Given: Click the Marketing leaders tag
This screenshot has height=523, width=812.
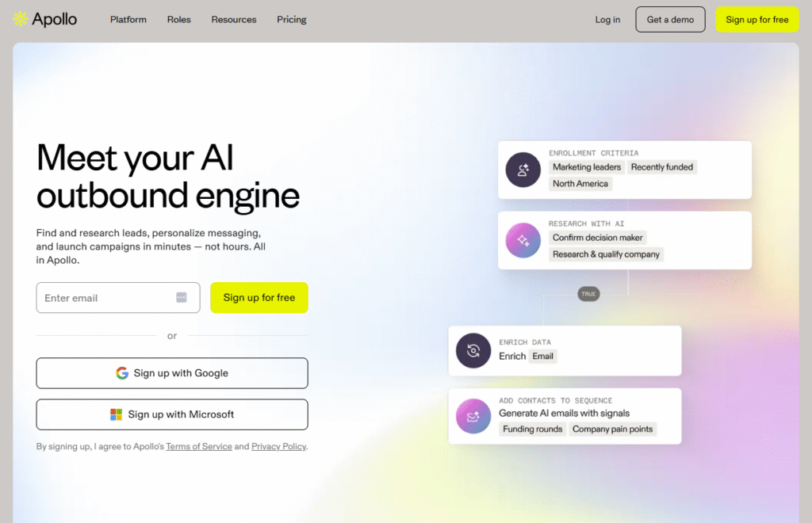Looking at the screenshot, I should pos(587,167).
